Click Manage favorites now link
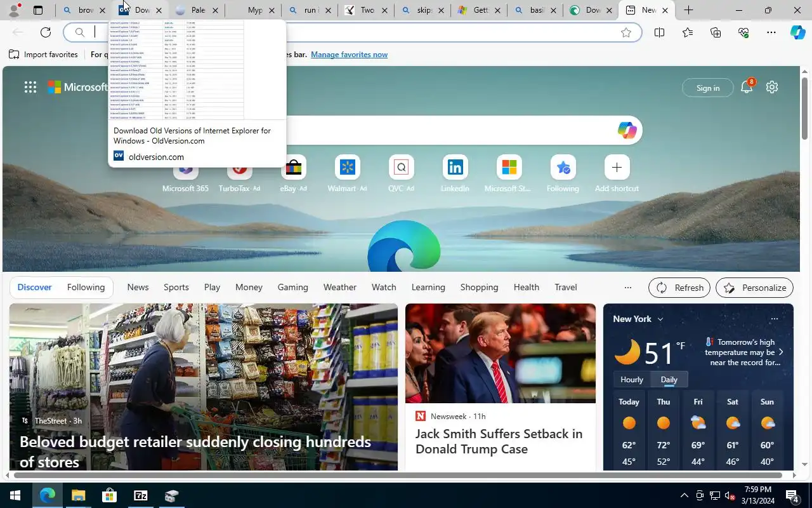This screenshot has width=812, height=508. point(349,55)
